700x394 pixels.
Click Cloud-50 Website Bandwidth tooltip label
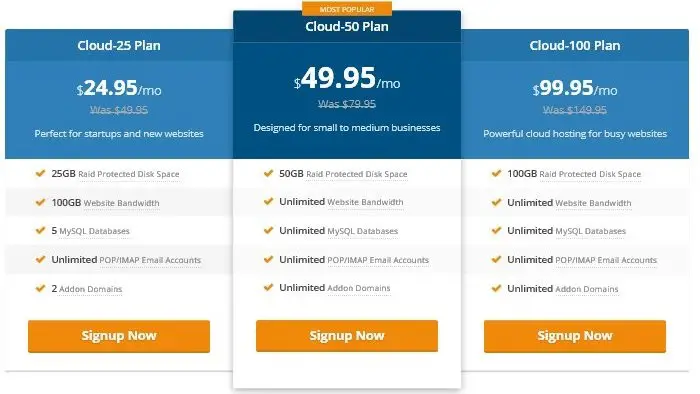click(x=365, y=202)
